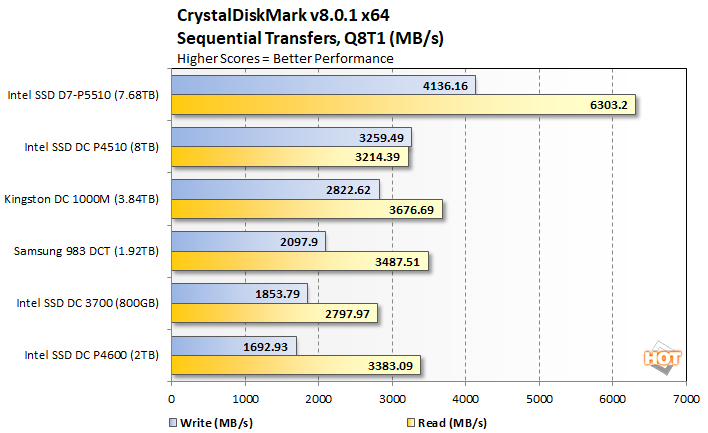The image size is (708, 433).
Task: Click the Write (MB/s) legend color swatch
Action: tap(173, 423)
